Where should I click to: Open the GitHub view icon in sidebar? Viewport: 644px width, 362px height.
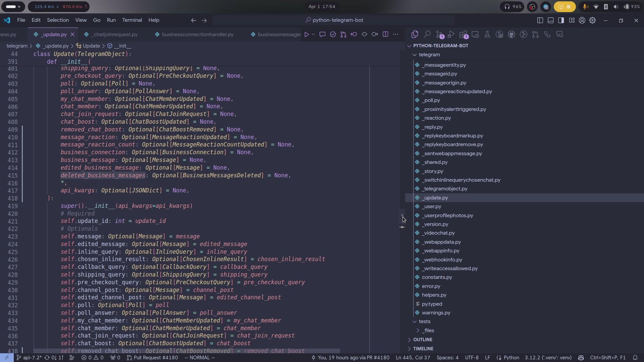512,34
